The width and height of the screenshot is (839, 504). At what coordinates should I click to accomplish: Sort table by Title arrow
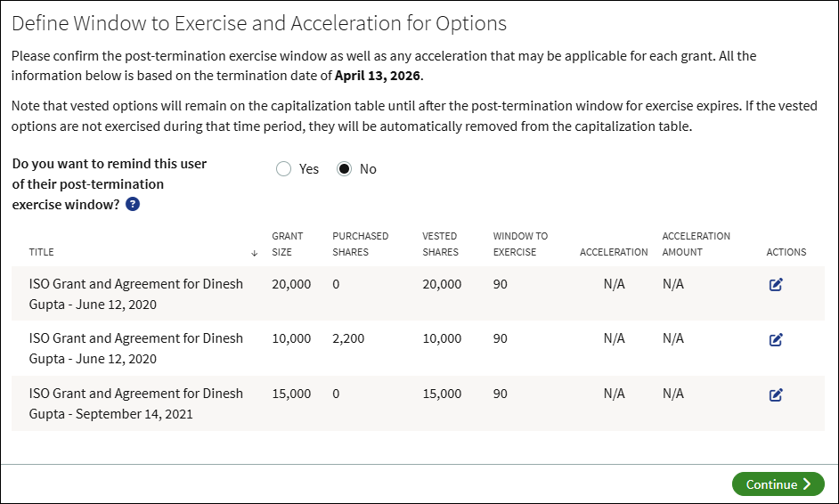254,253
